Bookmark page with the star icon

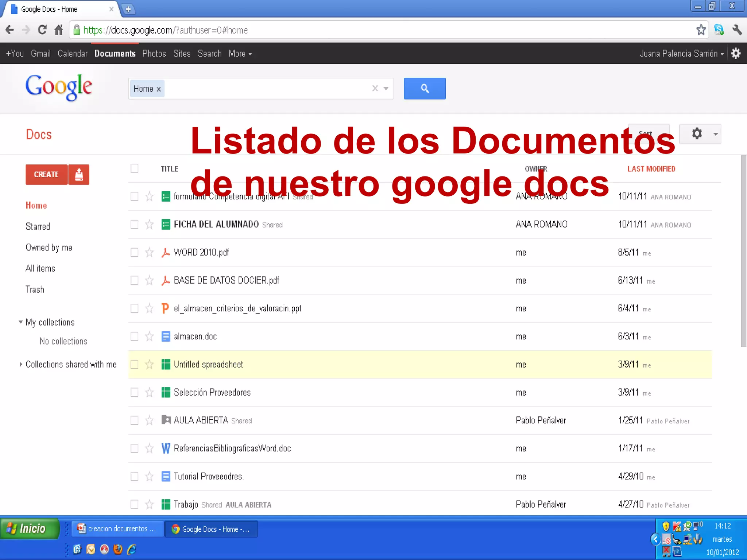[x=701, y=30]
